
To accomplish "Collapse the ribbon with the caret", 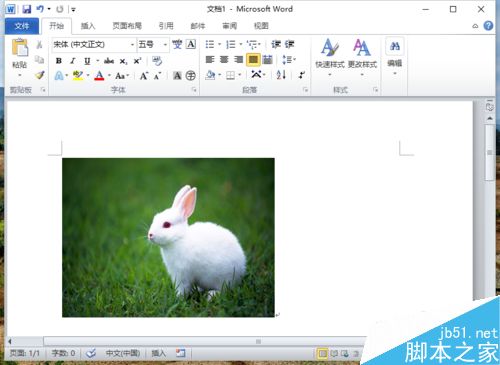I will 475,26.
